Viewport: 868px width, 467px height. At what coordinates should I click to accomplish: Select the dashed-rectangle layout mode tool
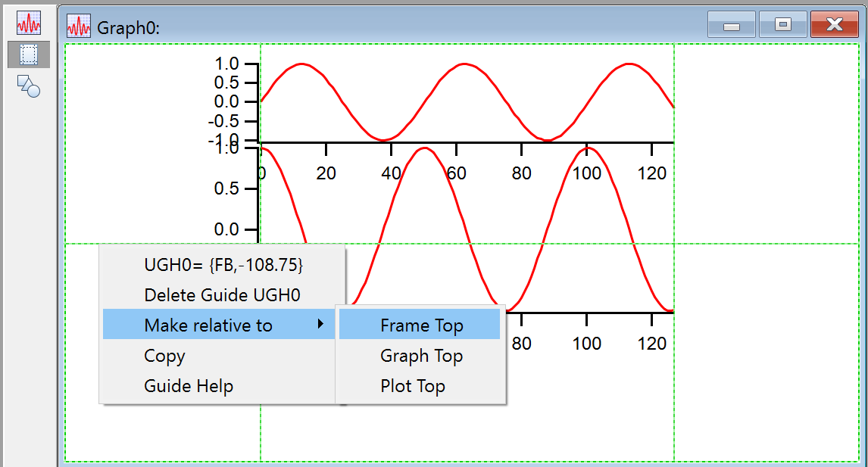pyautogui.click(x=29, y=54)
